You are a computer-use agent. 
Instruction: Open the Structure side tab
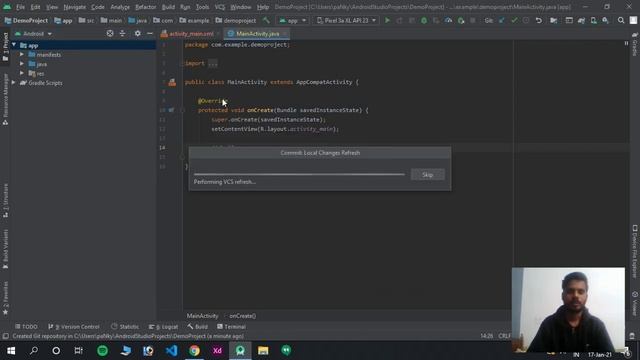pyautogui.click(x=5, y=200)
